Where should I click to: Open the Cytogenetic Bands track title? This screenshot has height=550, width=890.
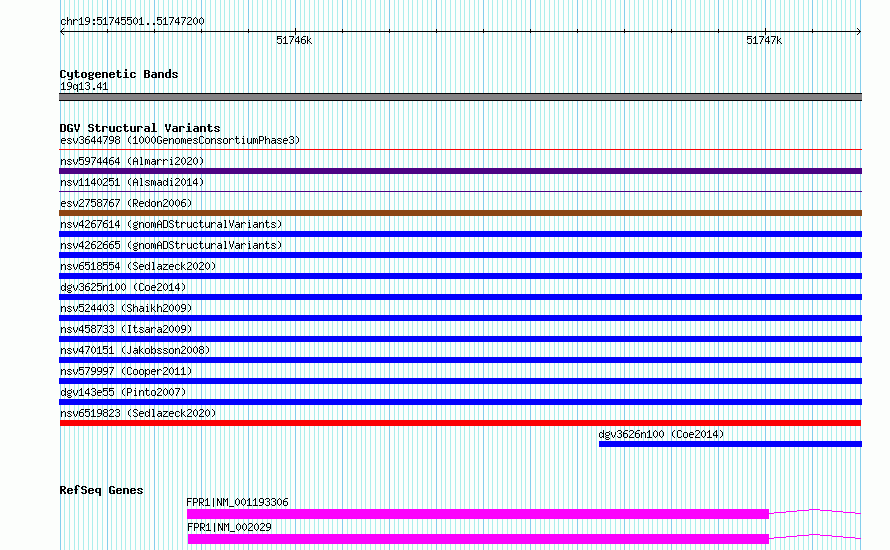pos(119,74)
